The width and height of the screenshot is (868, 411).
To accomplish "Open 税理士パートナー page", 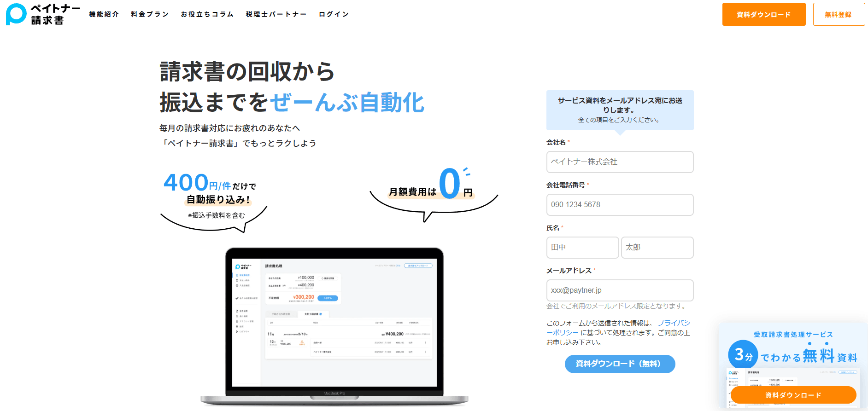I will (x=276, y=14).
